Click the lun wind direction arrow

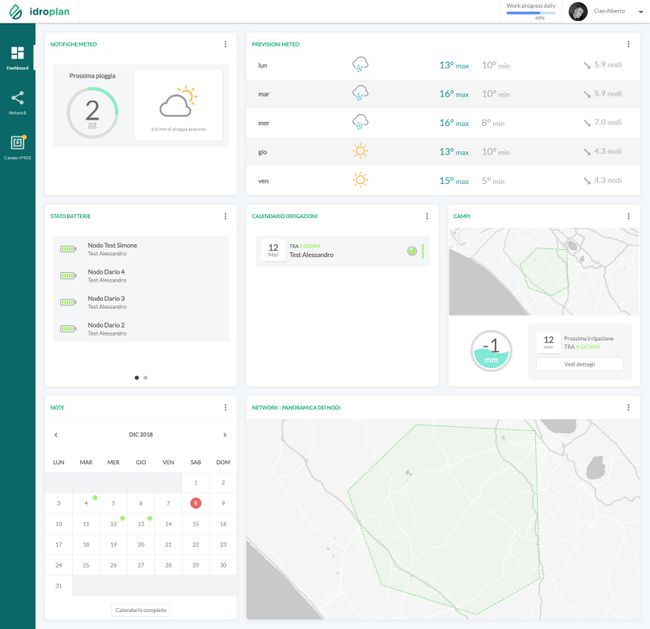tap(587, 66)
